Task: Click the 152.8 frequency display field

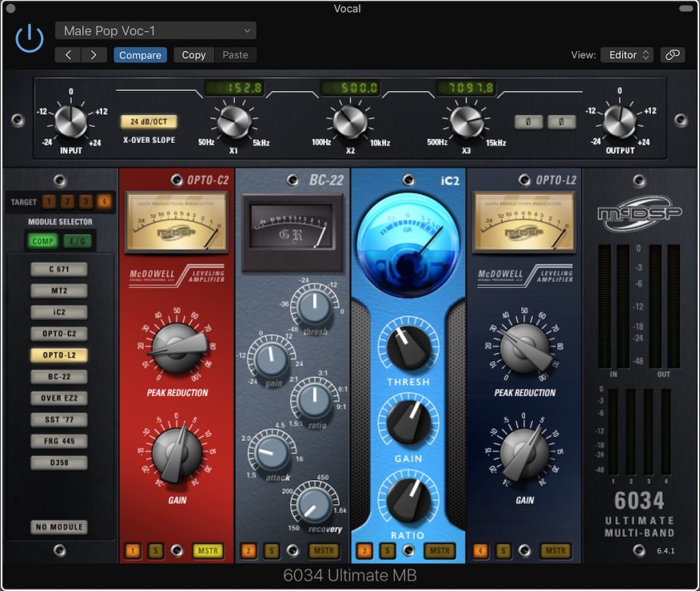Action: 234,88
